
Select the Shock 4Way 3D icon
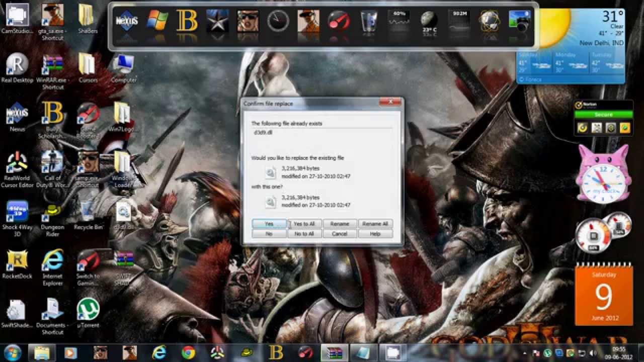(17, 219)
